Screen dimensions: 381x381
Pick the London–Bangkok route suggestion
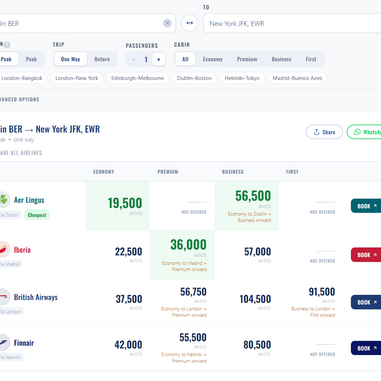[x=22, y=78]
